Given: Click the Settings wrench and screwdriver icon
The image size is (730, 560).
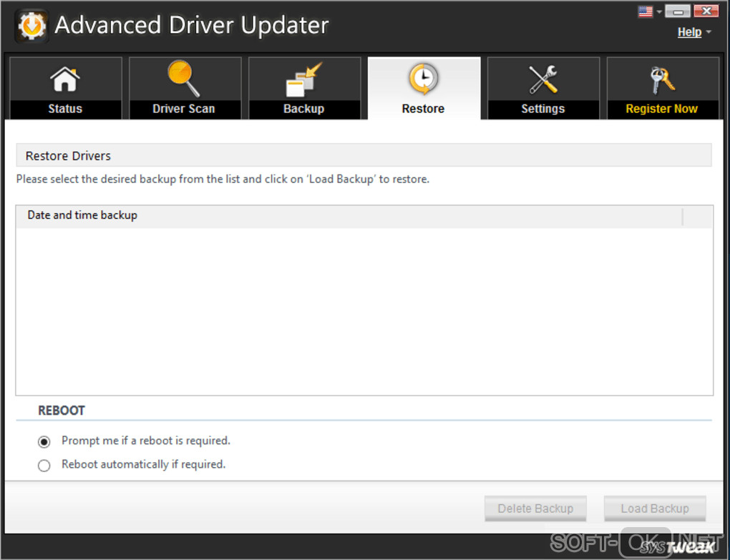Looking at the screenshot, I should [542, 79].
